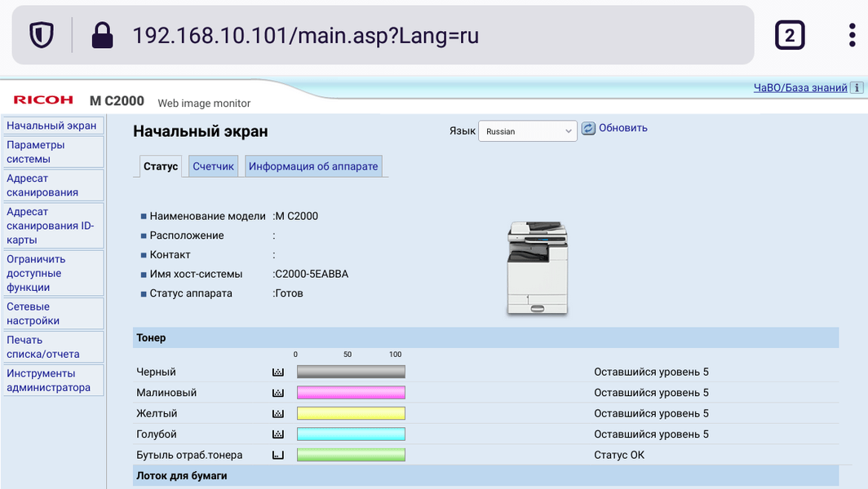Click the black toner cartridge icon
Viewport: 868px width, 489px height.
tap(278, 372)
